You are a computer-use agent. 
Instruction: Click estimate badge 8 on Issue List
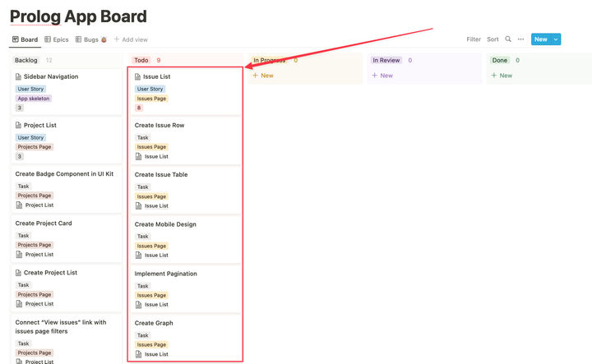(x=139, y=108)
